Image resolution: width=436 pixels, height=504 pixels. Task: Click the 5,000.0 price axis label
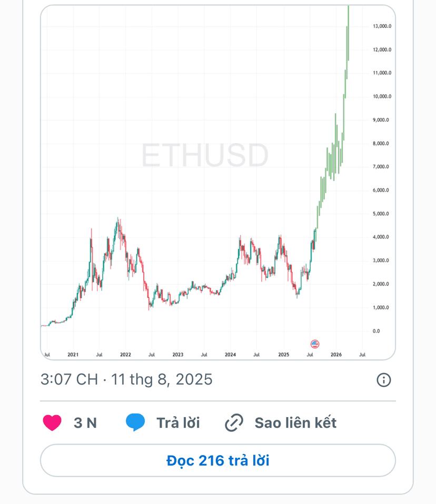(x=381, y=214)
